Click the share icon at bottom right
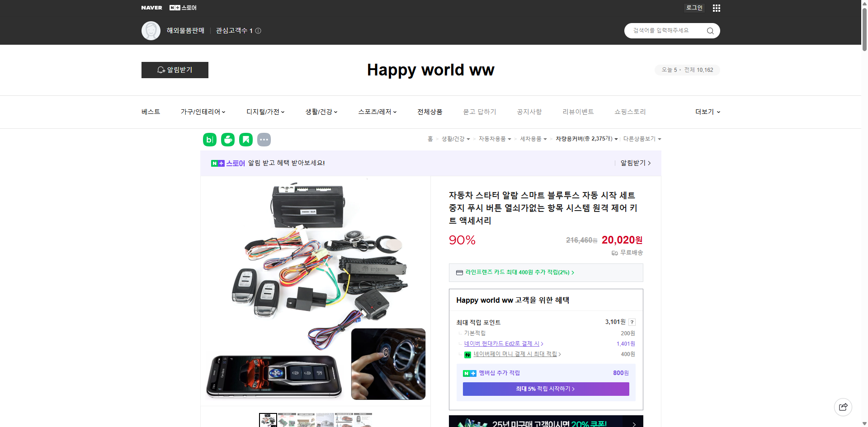 pos(843,407)
